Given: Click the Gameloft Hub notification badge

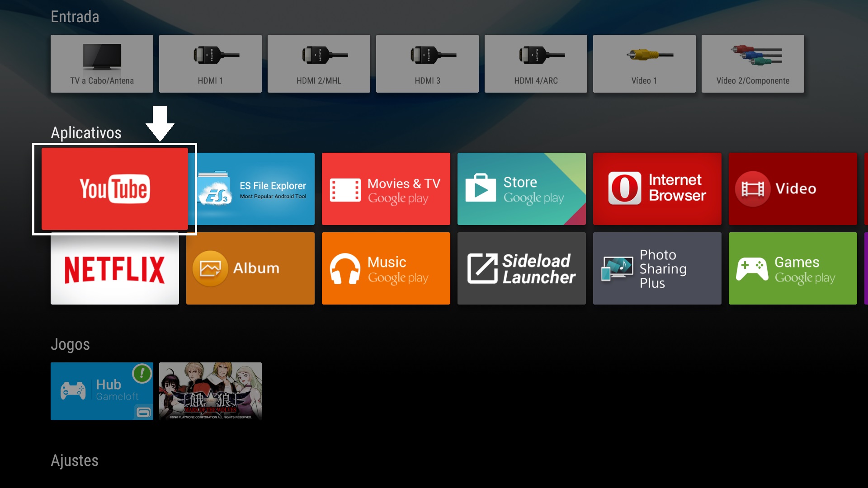Looking at the screenshot, I should (142, 373).
